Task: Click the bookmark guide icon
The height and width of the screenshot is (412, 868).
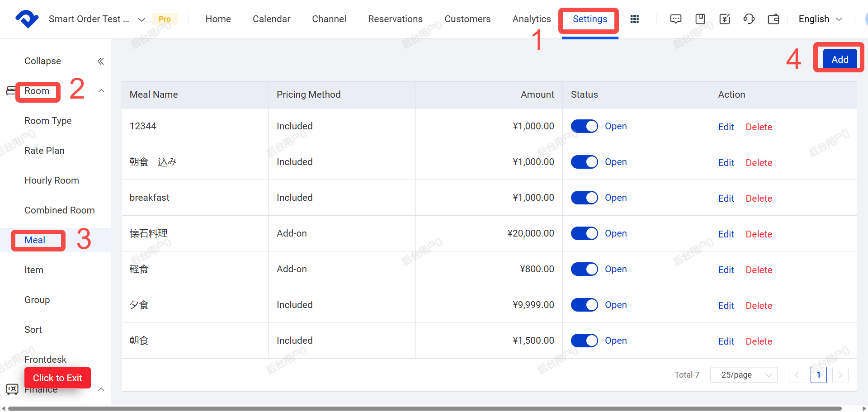Action: pos(700,19)
